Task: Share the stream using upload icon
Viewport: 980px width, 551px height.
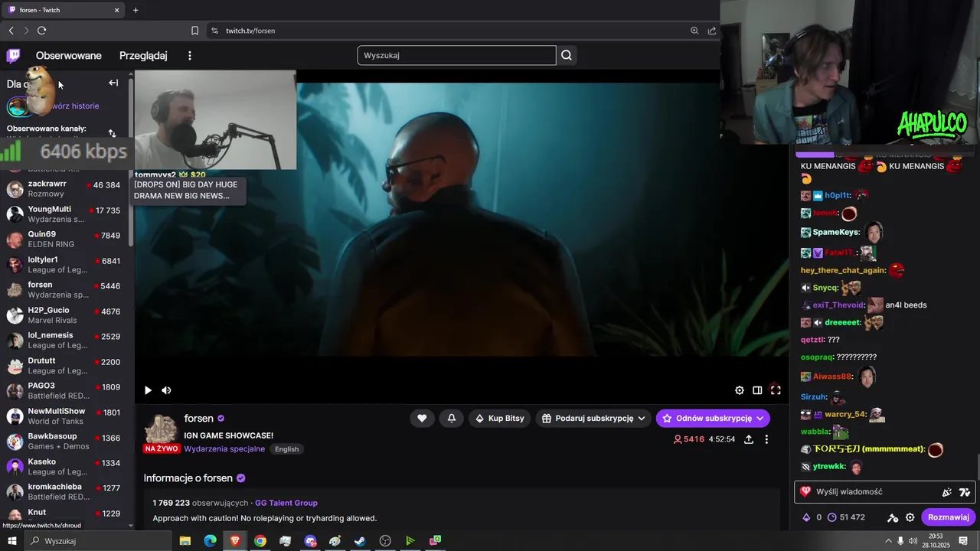Action: [749, 439]
